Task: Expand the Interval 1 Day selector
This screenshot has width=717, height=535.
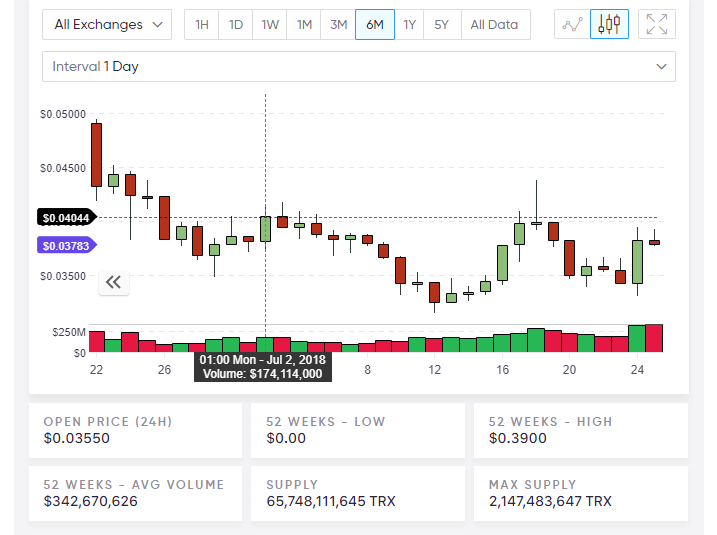Action: (359, 67)
